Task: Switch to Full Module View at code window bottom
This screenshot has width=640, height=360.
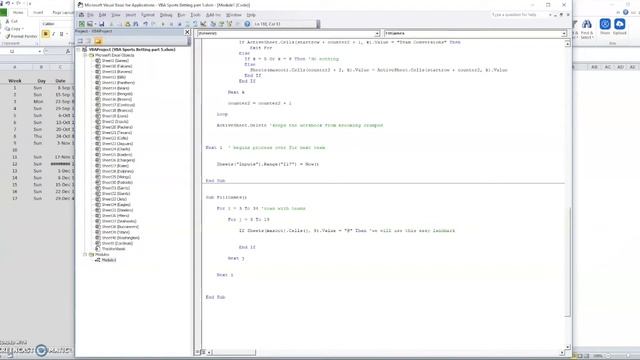Action: pos(203,352)
